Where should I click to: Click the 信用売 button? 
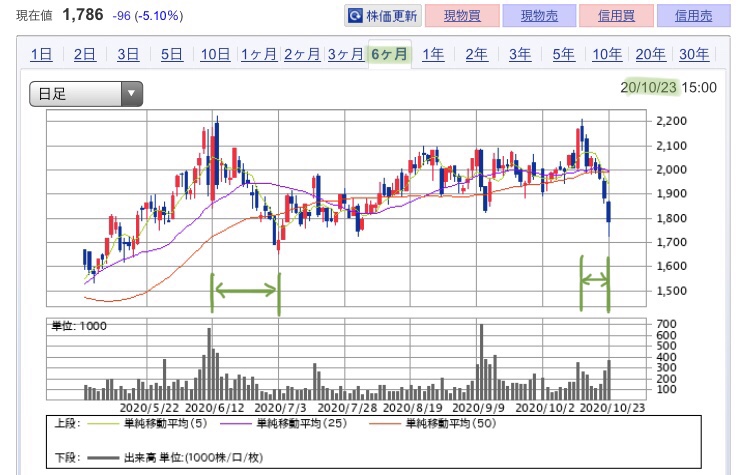pyautogui.click(x=694, y=16)
